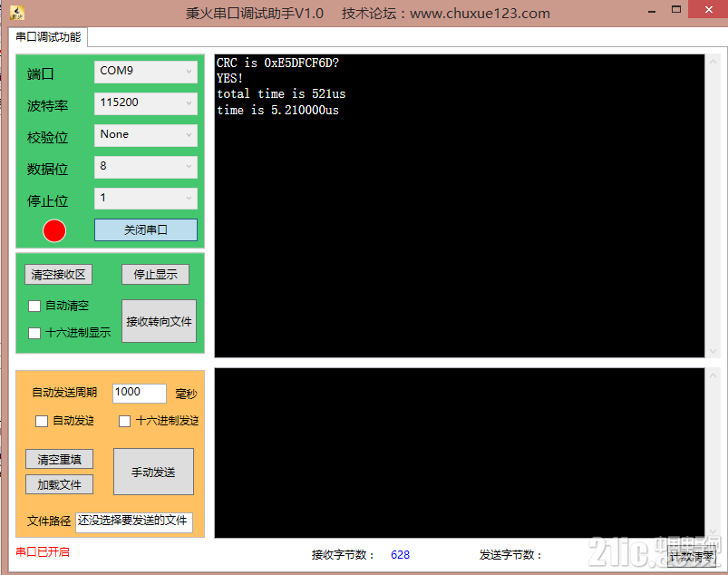Open the 波特率 115200 dropdown
This screenshot has width=728, height=575.
point(146,103)
